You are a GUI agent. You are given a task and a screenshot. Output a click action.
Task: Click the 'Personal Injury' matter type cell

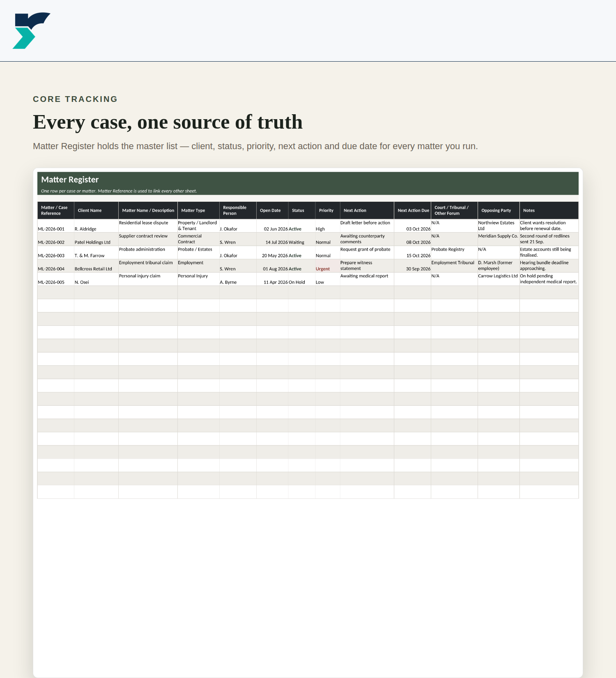pyautogui.click(x=198, y=279)
